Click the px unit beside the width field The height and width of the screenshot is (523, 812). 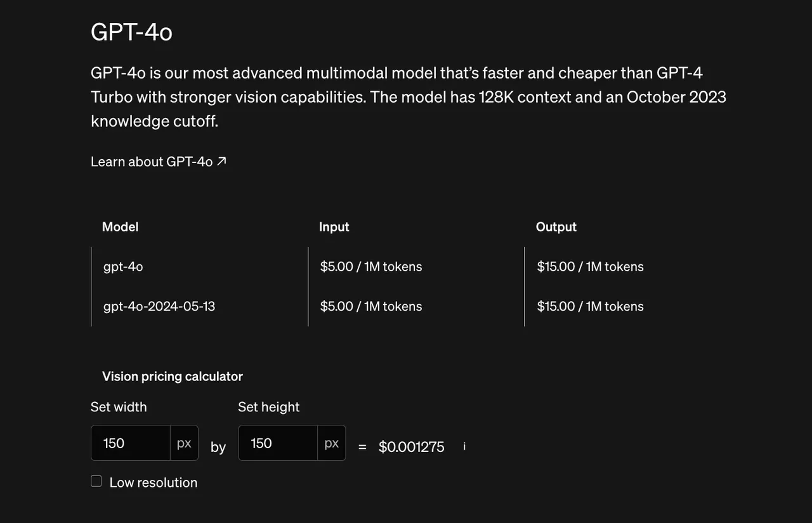(x=184, y=443)
